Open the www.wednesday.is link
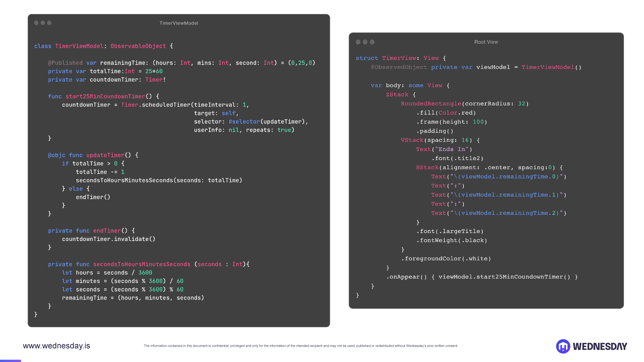This screenshot has width=644, height=362. (57, 346)
